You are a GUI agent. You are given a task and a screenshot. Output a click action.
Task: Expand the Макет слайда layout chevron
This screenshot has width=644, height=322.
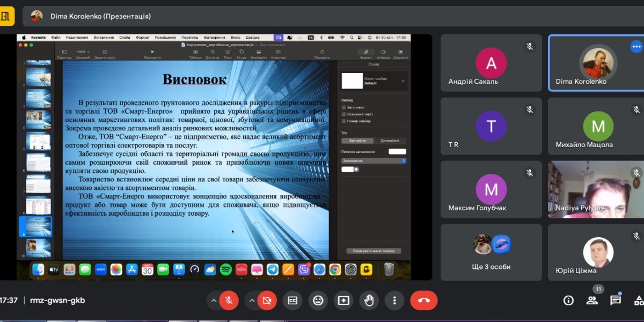(x=403, y=81)
